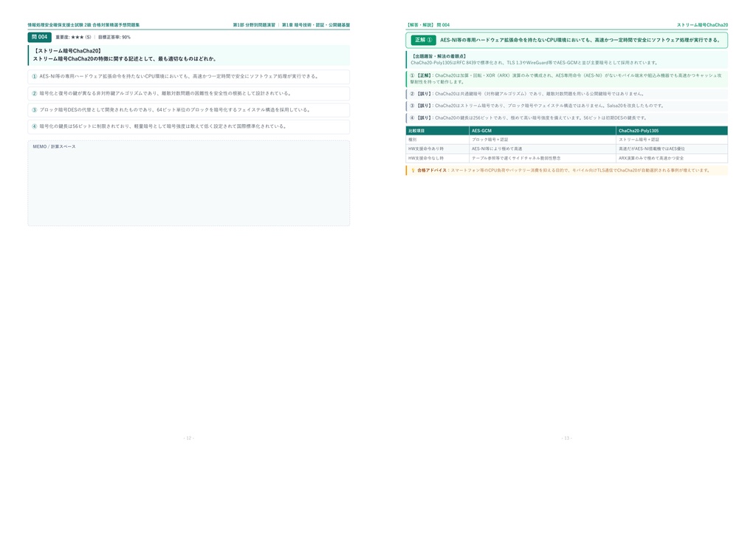The image size is (756, 535).
Task: Select answer choice ④ about 56ビット key length
Action: point(188,126)
